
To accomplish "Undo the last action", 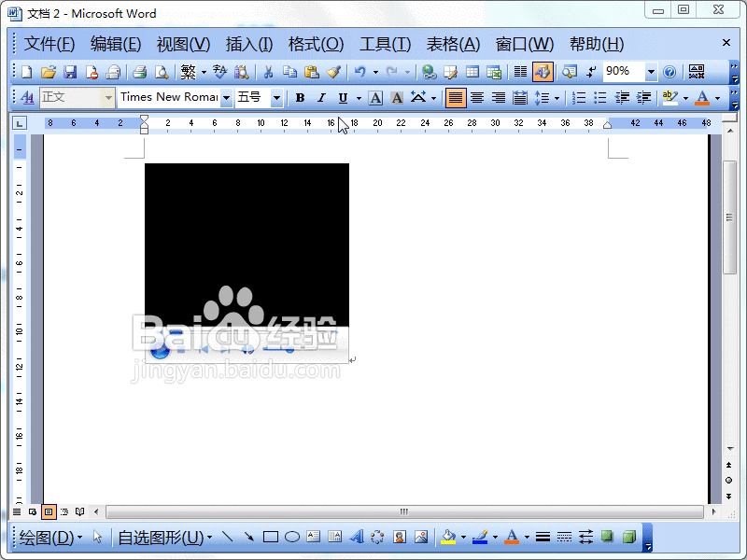I will pos(359,72).
